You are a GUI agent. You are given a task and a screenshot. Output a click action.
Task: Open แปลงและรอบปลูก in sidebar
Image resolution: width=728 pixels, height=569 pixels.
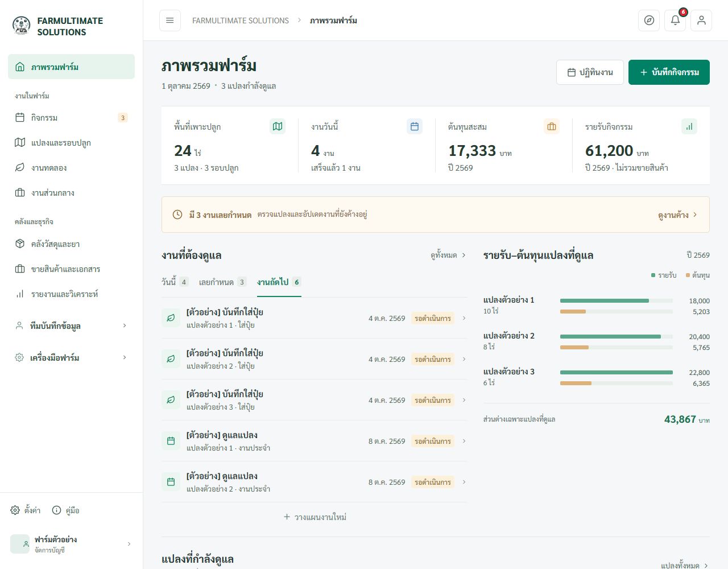pos(71,143)
